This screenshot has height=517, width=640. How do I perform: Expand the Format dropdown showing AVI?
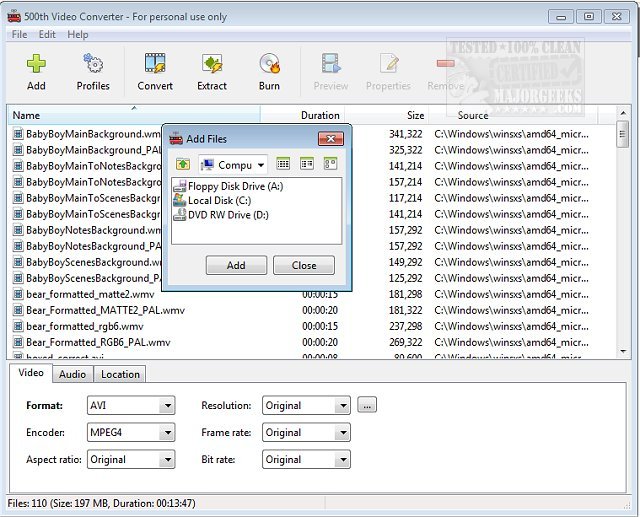[131, 406]
